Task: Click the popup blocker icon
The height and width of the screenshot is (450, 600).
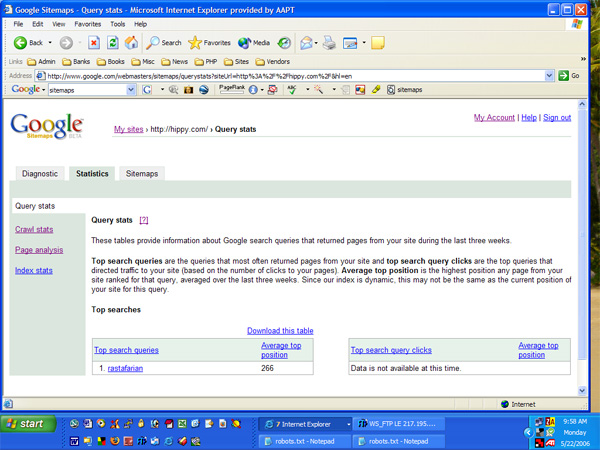Action: click(x=272, y=90)
